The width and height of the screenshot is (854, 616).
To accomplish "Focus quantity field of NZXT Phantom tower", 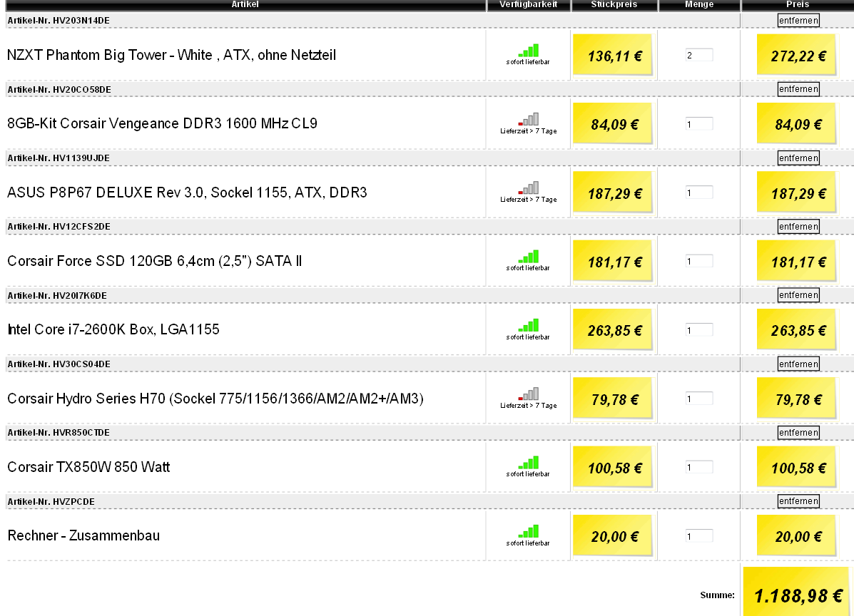I will click(x=698, y=55).
